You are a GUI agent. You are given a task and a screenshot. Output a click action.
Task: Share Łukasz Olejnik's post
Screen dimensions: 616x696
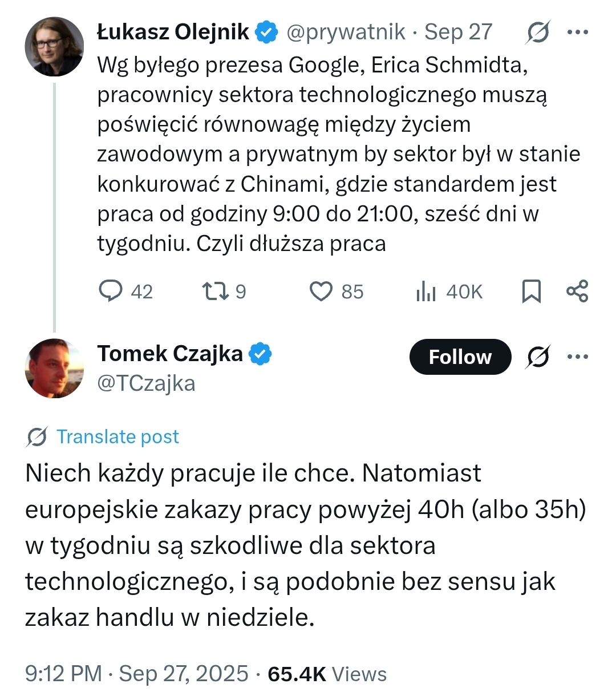[x=577, y=291]
